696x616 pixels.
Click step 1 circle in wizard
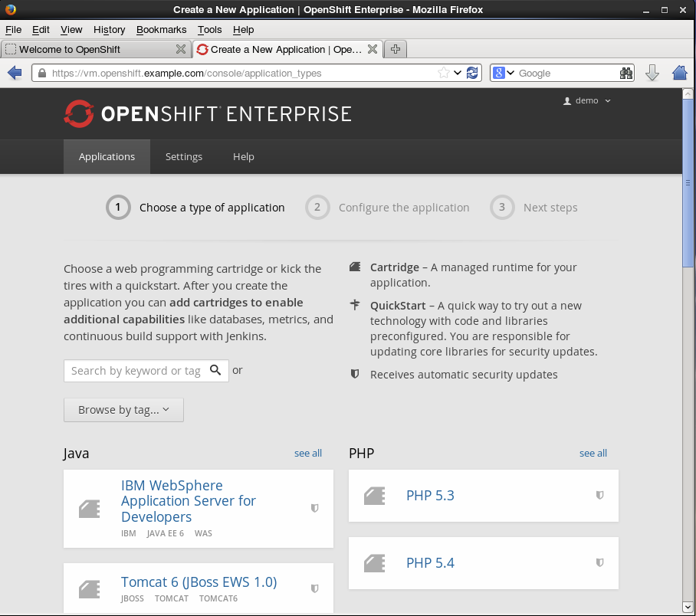(x=118, y=208)
